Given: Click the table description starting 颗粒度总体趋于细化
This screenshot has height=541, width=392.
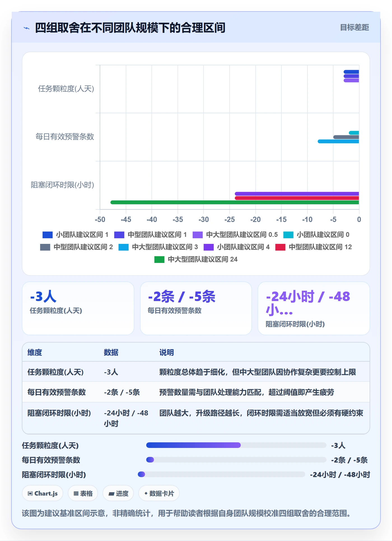Looking at the screenshot, I should (258, 372).
